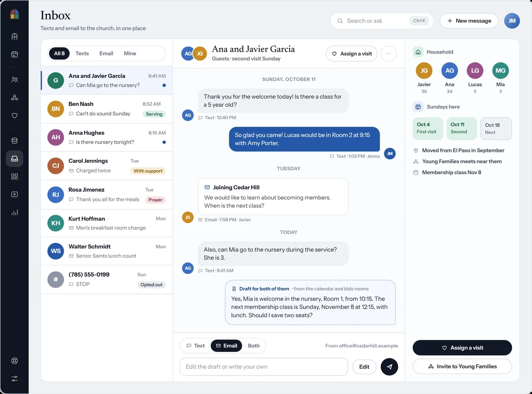
Task: Click the Sundays here calendar icon
Action: tap(418, 107)
